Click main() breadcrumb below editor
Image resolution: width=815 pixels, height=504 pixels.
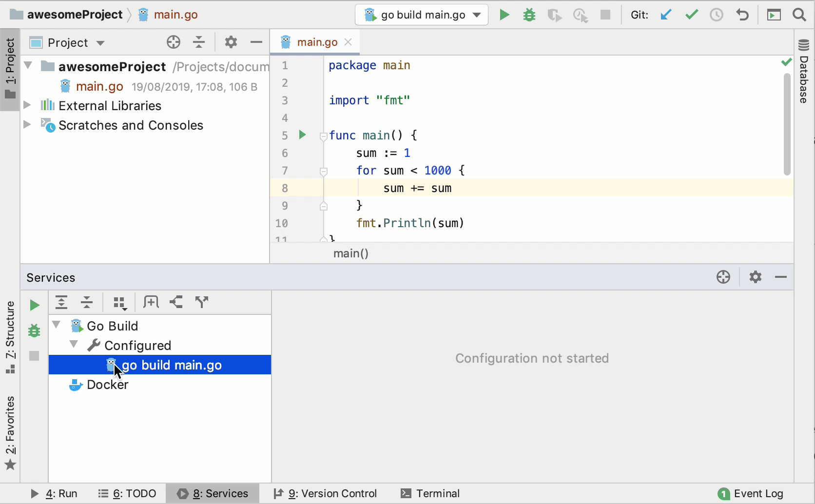351,253
